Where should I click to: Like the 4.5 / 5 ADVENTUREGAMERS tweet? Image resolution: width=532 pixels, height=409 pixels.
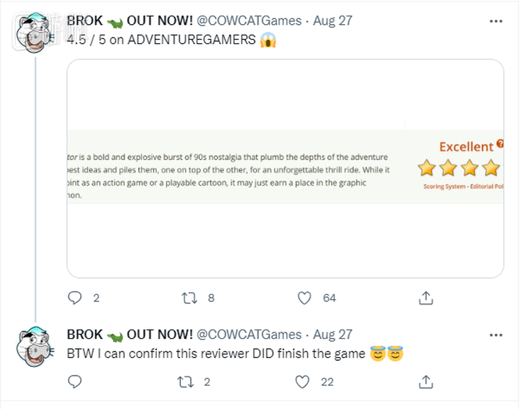point(304,298)
